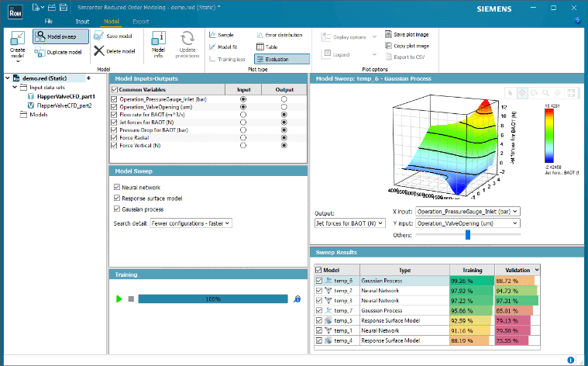Open the Output dropdown

click(350, 223)
